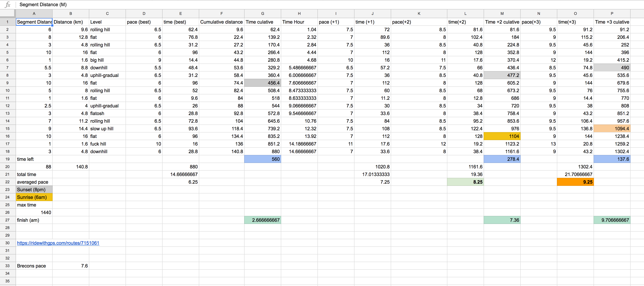Click the 'Level' header cell
The height and width of the screenshot is (286, 644).
pyautogui.click(x=107, y=22)
